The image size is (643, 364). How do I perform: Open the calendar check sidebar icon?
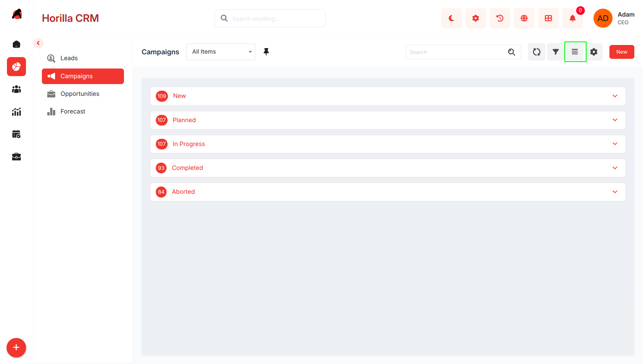pyautogui.click(x=16, y=134)
